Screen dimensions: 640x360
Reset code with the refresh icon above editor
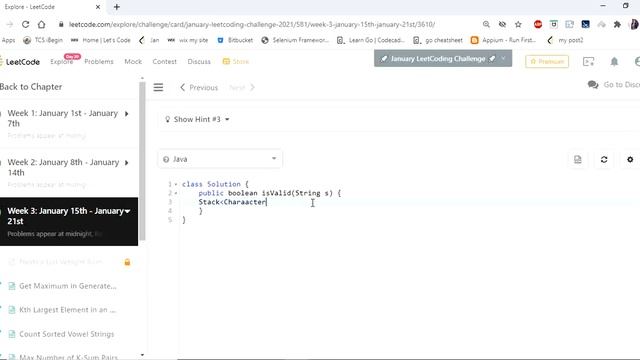[604, 160]
